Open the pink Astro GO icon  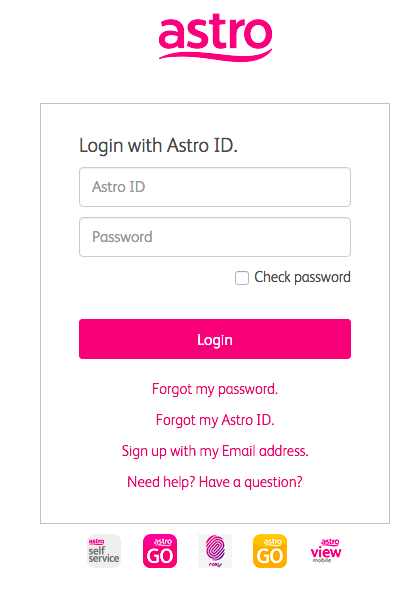coord(160,551)
